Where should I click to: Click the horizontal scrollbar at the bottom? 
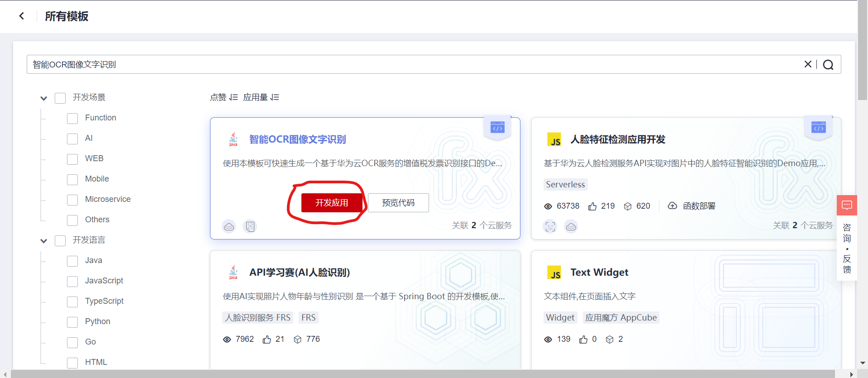coord(423,374)
